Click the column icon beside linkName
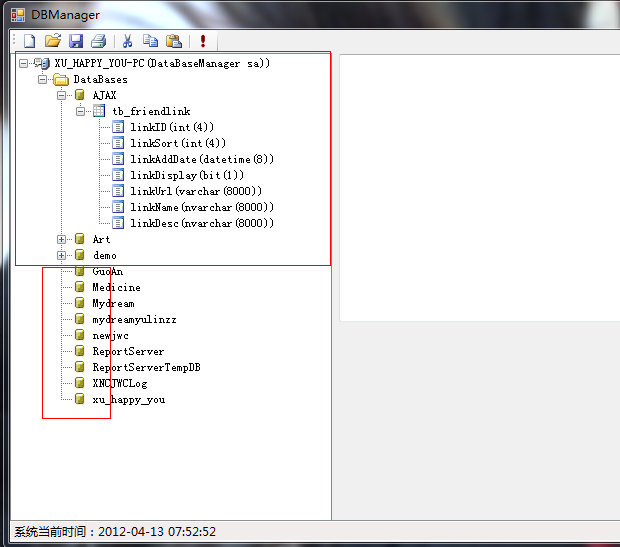620x547 pixels. [x=118, y=207]
